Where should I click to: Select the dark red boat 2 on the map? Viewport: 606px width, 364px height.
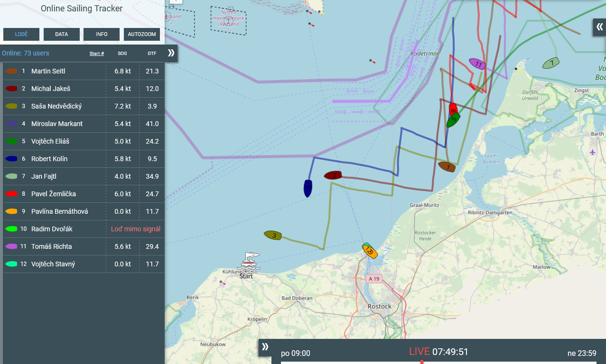pos(333,175)
